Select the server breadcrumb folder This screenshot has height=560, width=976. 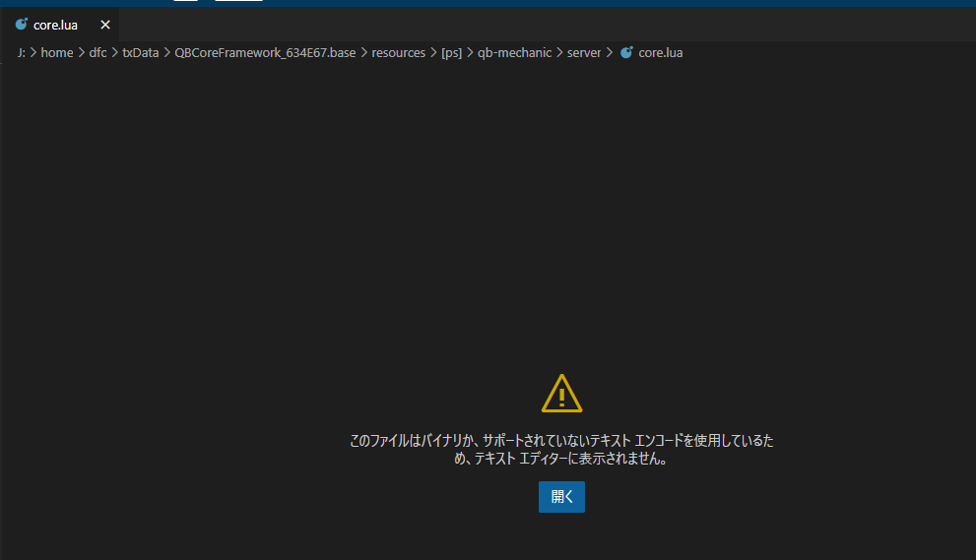point(584,53)
